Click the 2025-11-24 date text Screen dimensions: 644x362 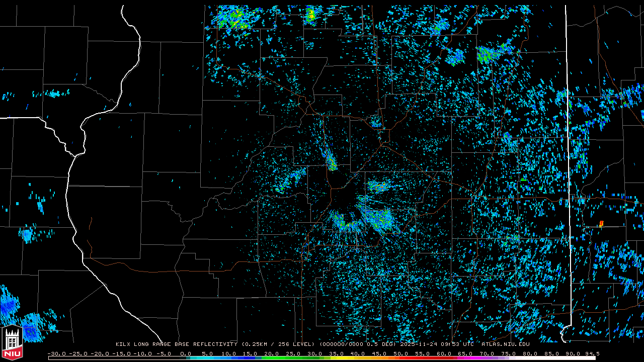(420, 344)
